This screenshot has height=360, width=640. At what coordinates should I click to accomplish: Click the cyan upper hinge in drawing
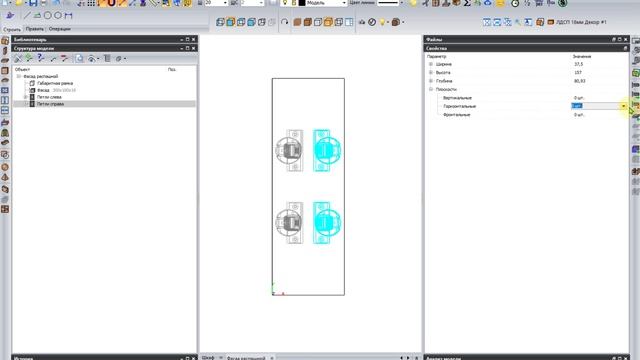327,150
